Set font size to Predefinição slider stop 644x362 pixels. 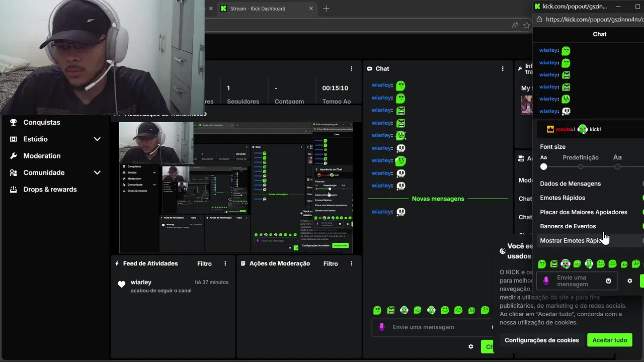click(581, 166)
